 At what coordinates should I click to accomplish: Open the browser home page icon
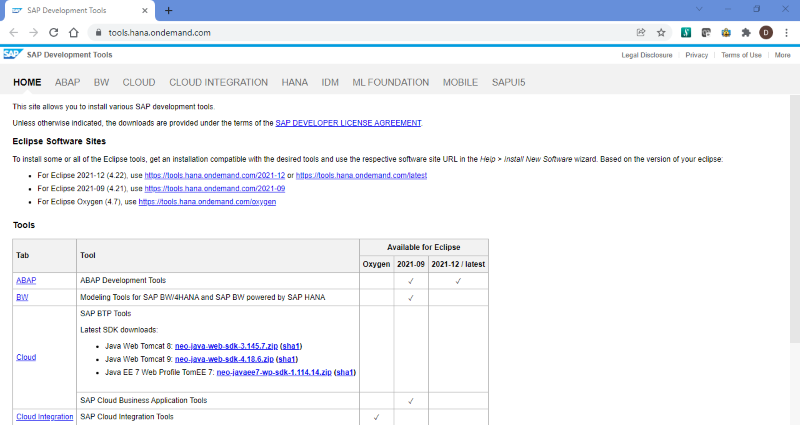pyautogui.click(x=74, y=33)
